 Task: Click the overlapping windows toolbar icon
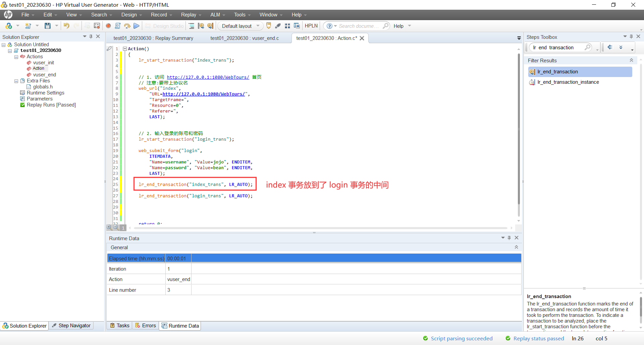(297, 26)
